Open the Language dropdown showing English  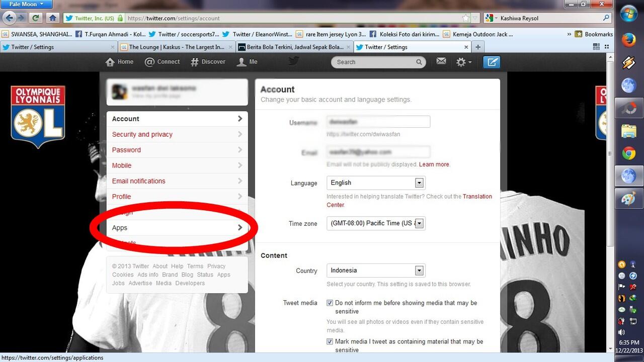[376, 183]
